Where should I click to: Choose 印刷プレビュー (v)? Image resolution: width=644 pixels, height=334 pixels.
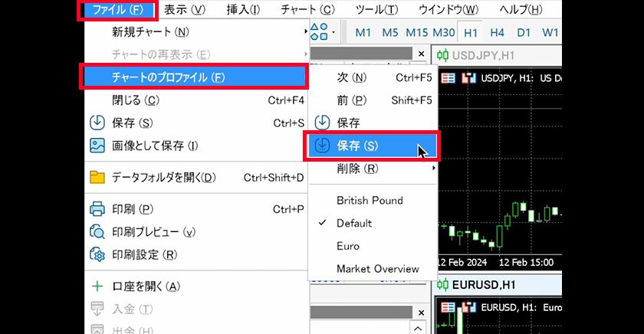point(196,232)
